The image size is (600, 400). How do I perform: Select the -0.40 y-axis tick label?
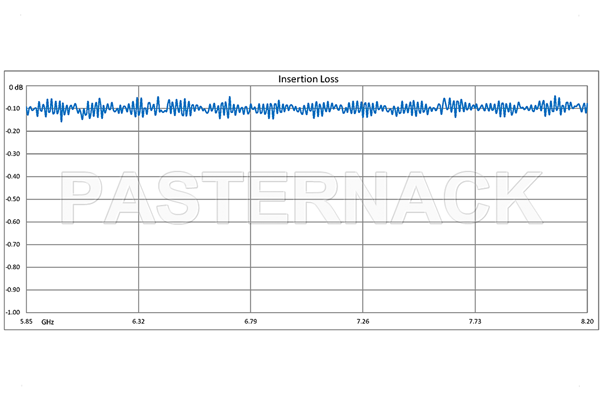click(x=15, y=177)
